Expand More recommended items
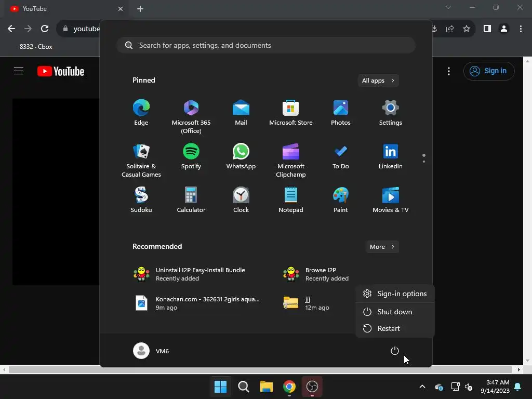This screenshot has width=532, height=399. click(382, 247)
